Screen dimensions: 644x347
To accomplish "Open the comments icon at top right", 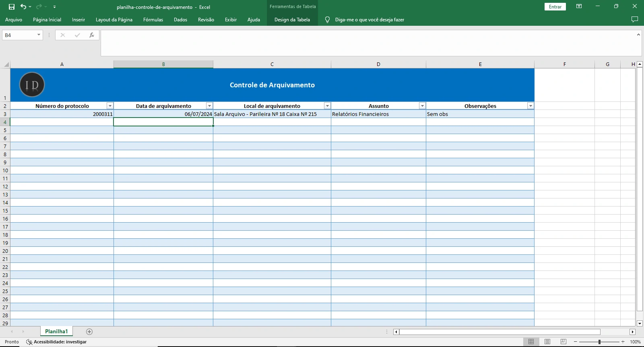I will 635,19.
